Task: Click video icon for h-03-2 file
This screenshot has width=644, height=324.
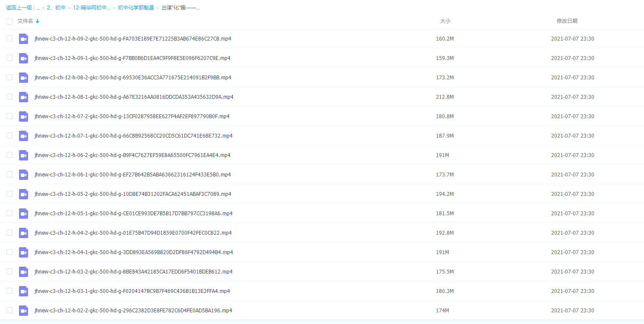Action: (23, 272)
